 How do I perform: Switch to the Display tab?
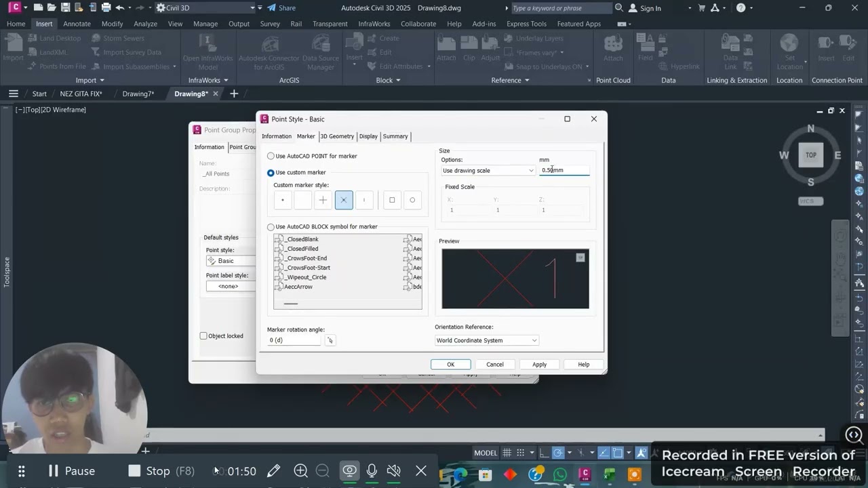[x=368, y=136]
